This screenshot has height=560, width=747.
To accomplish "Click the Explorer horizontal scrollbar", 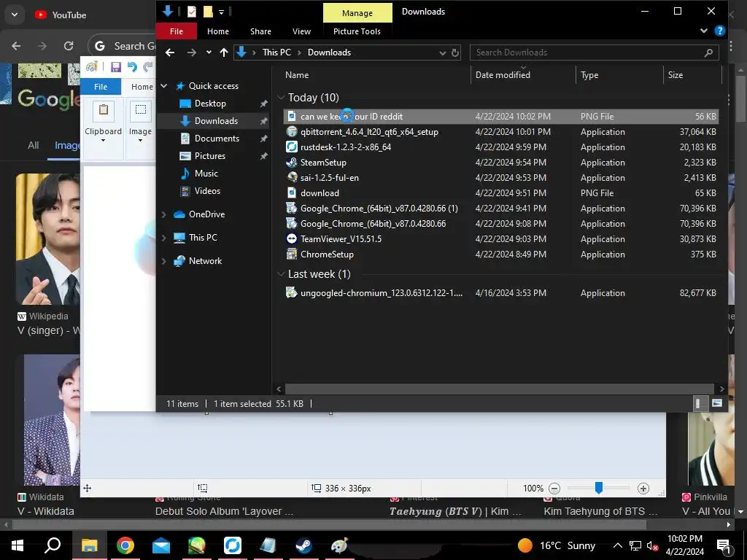I will (499, 389).
